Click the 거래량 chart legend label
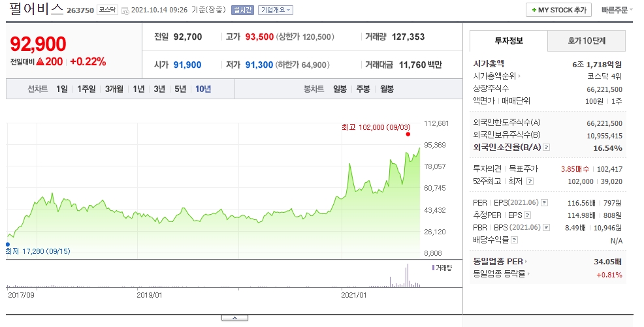Image resolution: width=644 pixels, height=327 pixels. click(443, 268)
